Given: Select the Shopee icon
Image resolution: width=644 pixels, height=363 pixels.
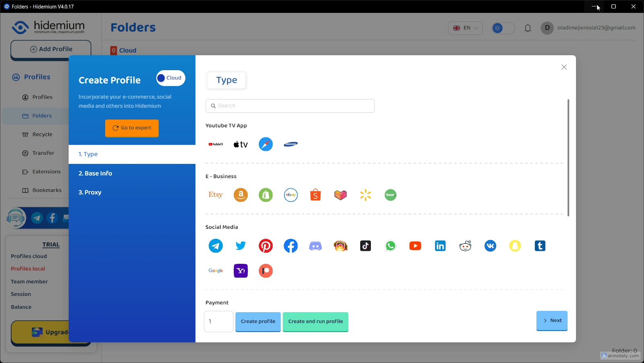Looking at the screenshot, I should [x=316, y=195].
